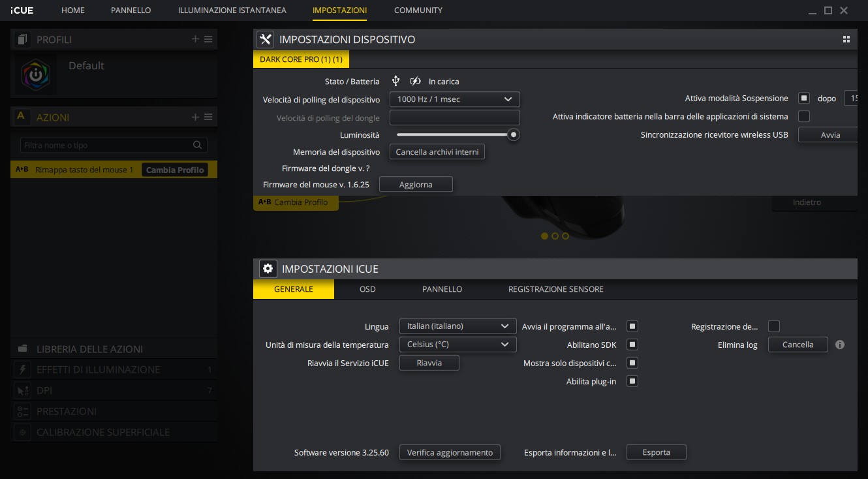
Task: Open the Profili list menu icon
Action: point(208,39)
